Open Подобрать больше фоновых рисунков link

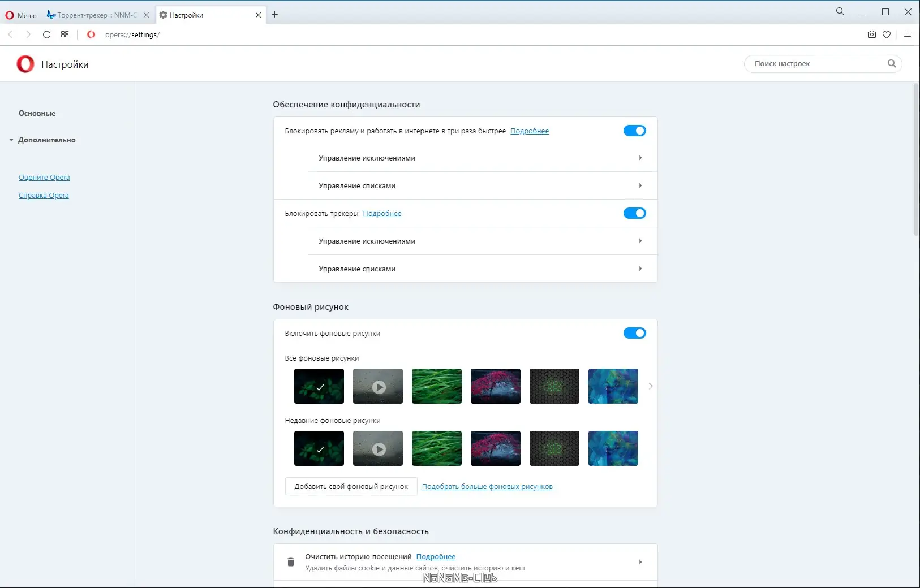(487, 487)
